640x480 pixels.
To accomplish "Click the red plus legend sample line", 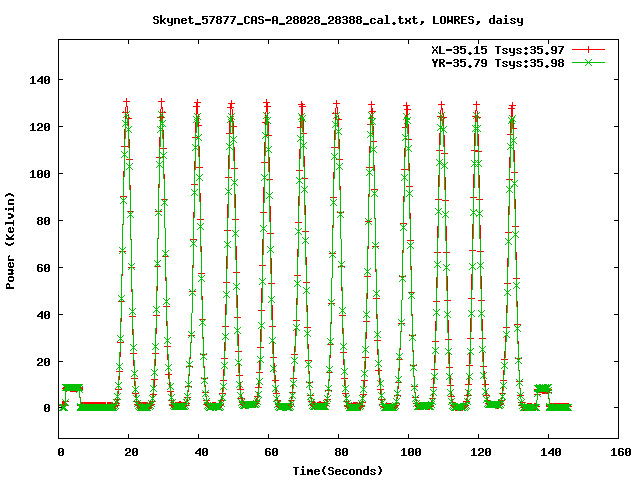I will click(588, 50).
